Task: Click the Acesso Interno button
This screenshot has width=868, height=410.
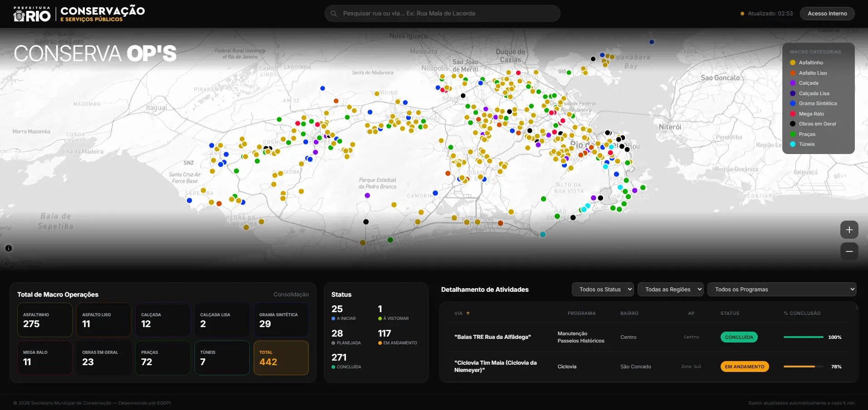Action: pos(827,14)
